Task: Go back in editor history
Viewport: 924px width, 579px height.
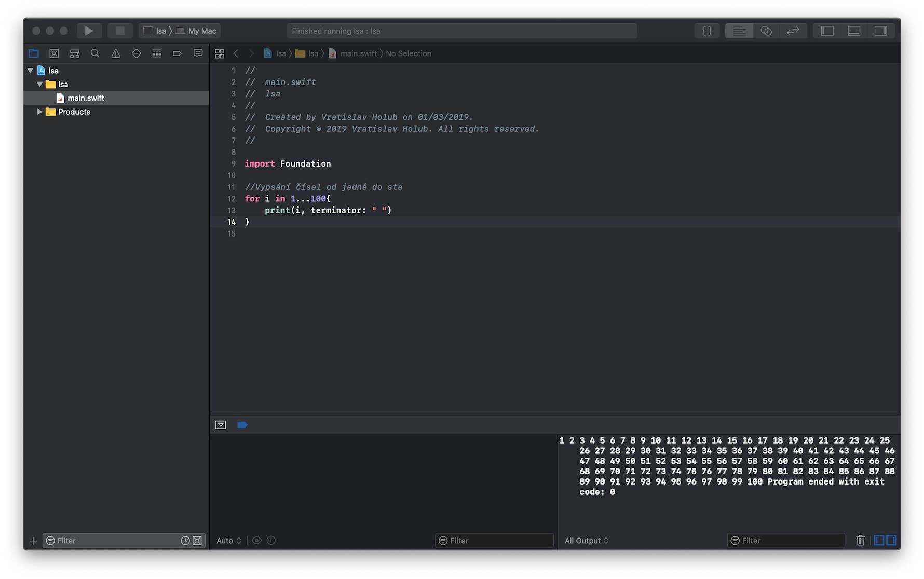Action: 236,53
